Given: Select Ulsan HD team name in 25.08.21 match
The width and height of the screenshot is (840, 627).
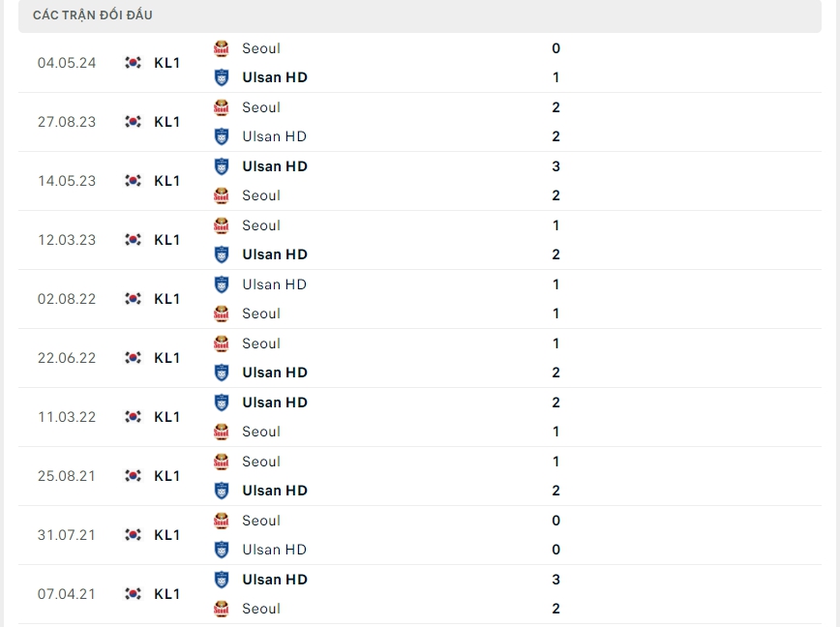Looking at the screenshot, I should 275,491.
